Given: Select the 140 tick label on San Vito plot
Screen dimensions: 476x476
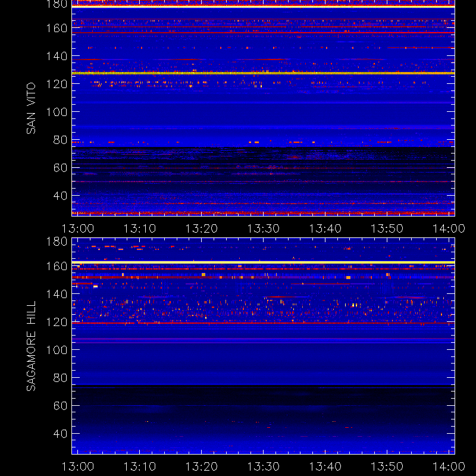Looking at the screenshot, I should click(x=57, y=56).
